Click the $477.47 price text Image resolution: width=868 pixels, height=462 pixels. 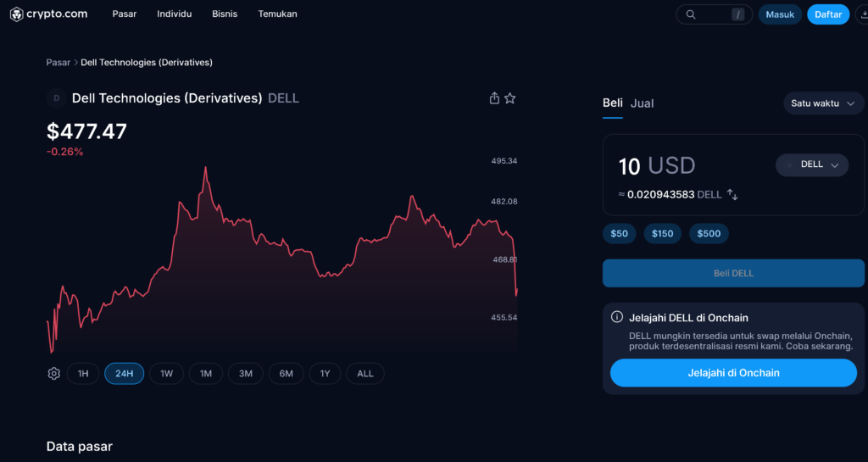[87, 131]
